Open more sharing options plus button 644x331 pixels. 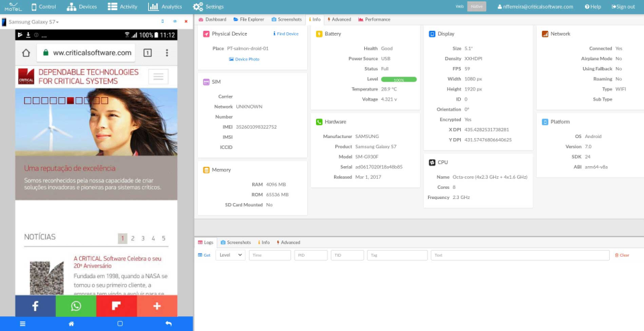pyautogui.click(x=157, y=306)
